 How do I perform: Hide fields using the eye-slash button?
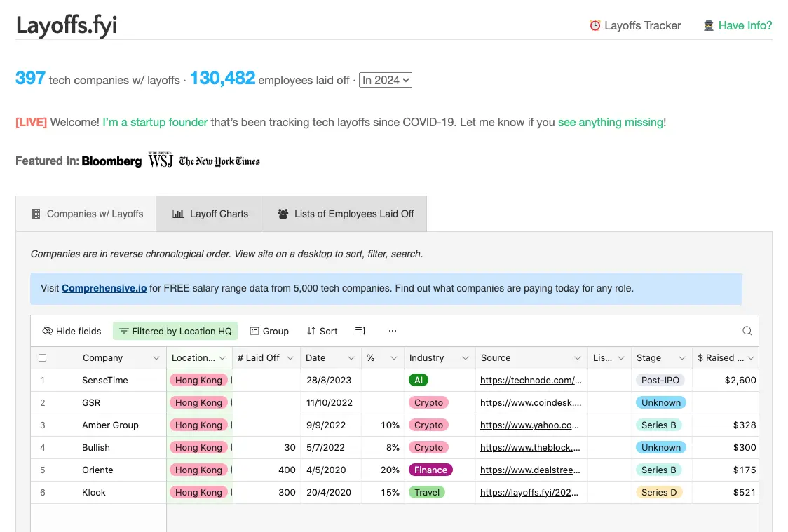point(72,331)
